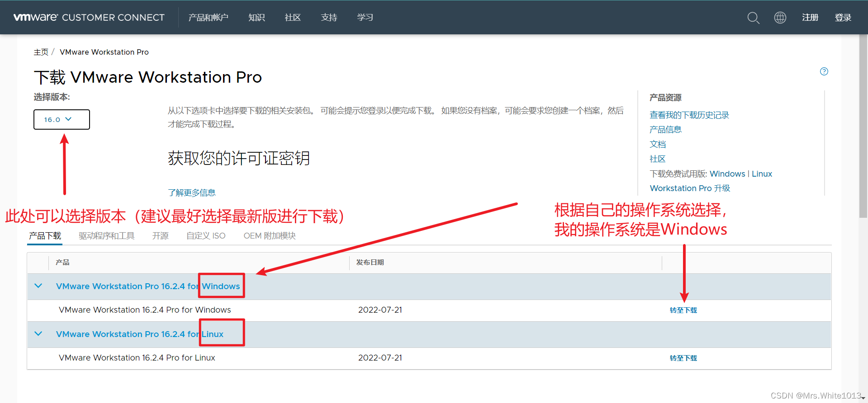Open 社区 link under 产品资源
Image resolution: width=868 pixels, height=403 pixels.
[658, 159]
